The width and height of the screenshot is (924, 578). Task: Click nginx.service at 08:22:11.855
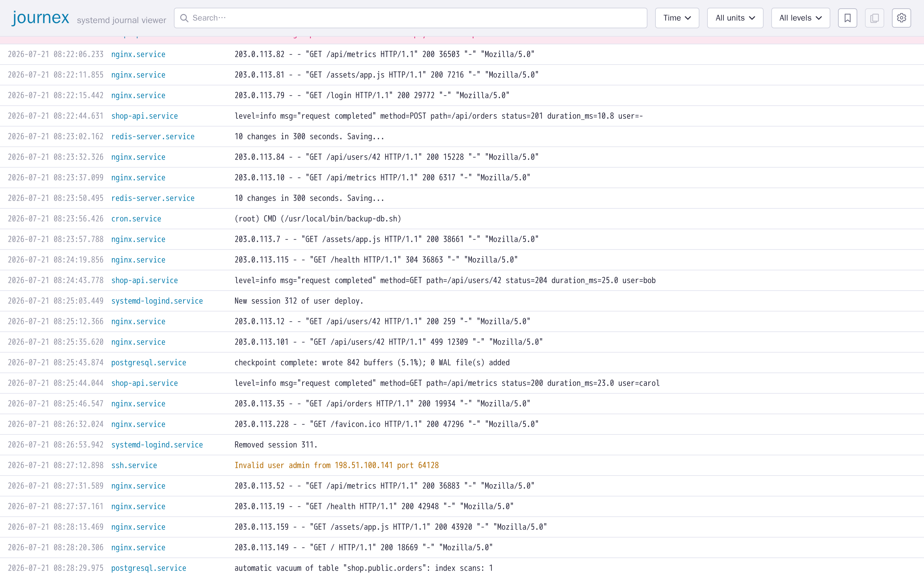tap(138, 75)
